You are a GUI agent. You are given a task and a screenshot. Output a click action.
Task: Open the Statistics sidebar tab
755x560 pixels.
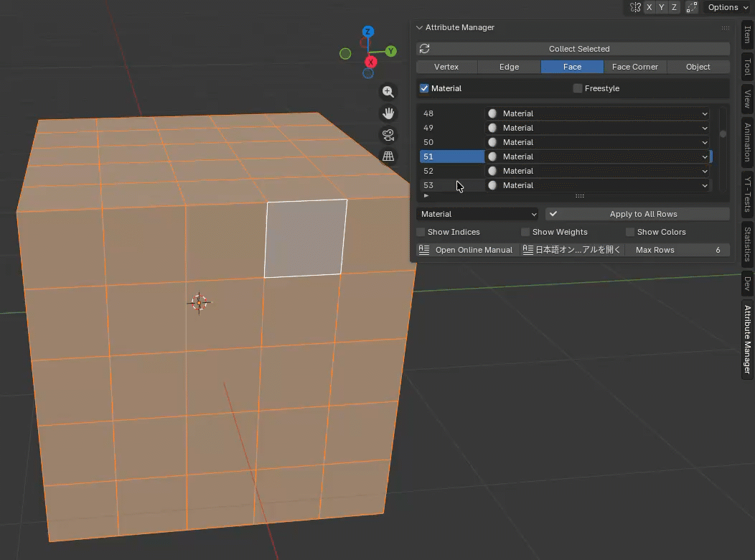pos(747,244)
